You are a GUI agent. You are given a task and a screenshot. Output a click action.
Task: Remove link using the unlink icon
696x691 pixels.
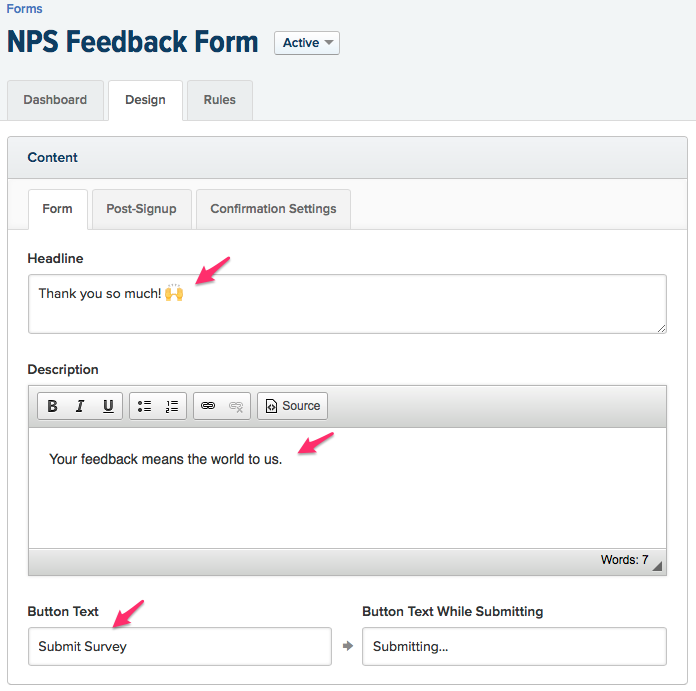click(x=236, y=406)
